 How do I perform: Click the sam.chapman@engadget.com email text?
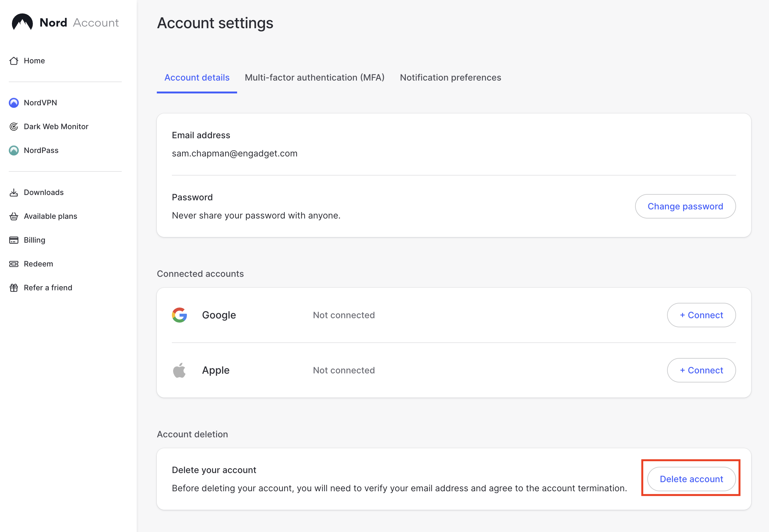pos(235,153)
